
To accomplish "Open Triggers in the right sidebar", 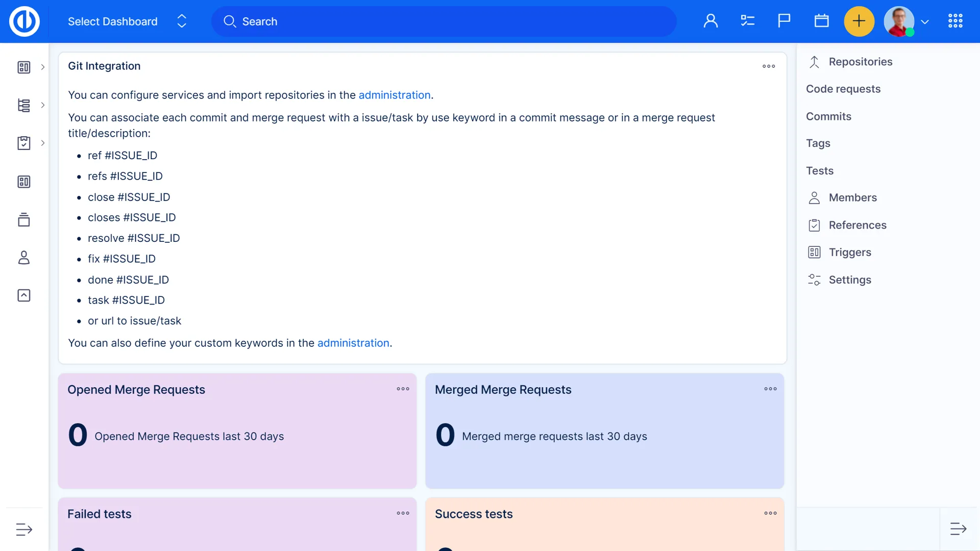I will [x=849, y=253].
